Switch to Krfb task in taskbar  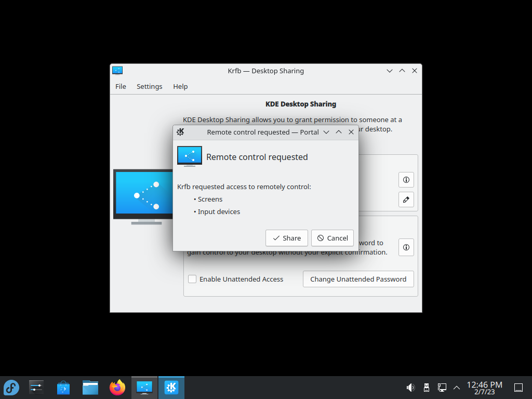click(144, 388)
